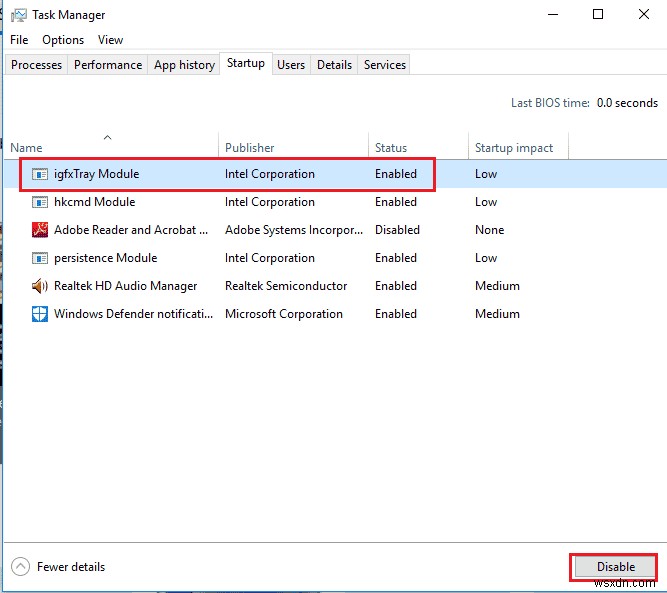Go to the App history tab
Screen dimensions: 667x593
pyautogui.click(x=184, y=65)
